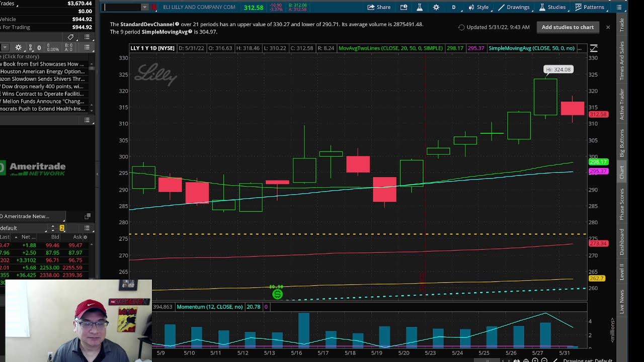Image resolution: width=644 pixels, height=362 pixels.
Task: Click the Momentum (12, CLOSE, no) study label
Action: (x=210, y=307)
